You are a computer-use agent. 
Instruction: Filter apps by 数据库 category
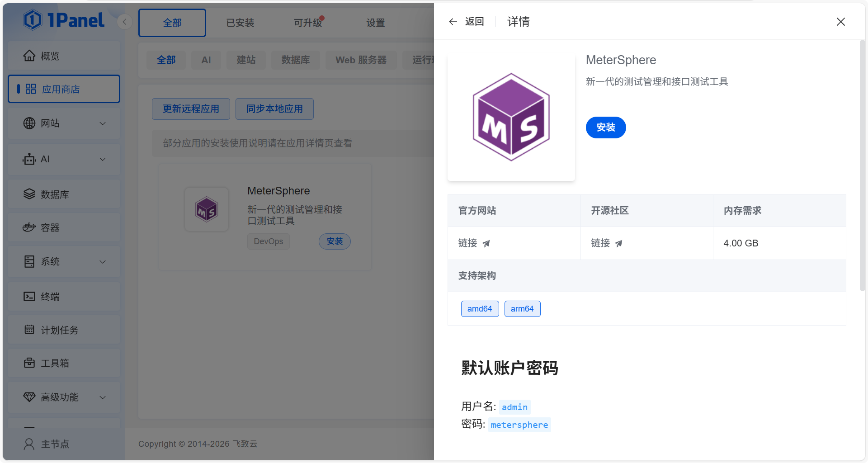click(296, 60)
